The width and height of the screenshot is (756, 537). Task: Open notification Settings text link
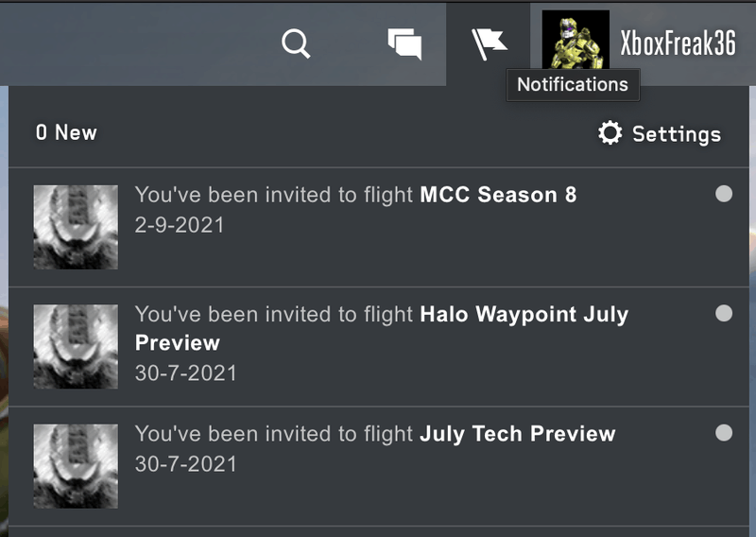click(x=676, y=134)
